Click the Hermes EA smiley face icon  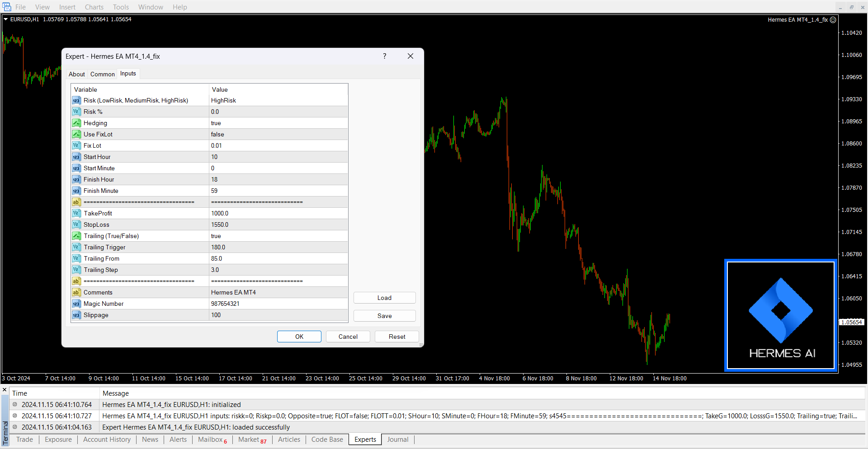pos(833,20)
